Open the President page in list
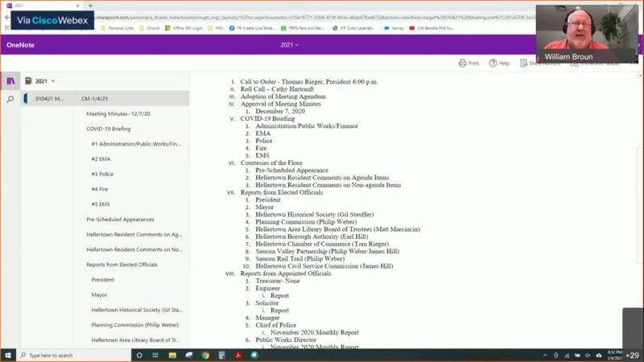 coord(103,279)
